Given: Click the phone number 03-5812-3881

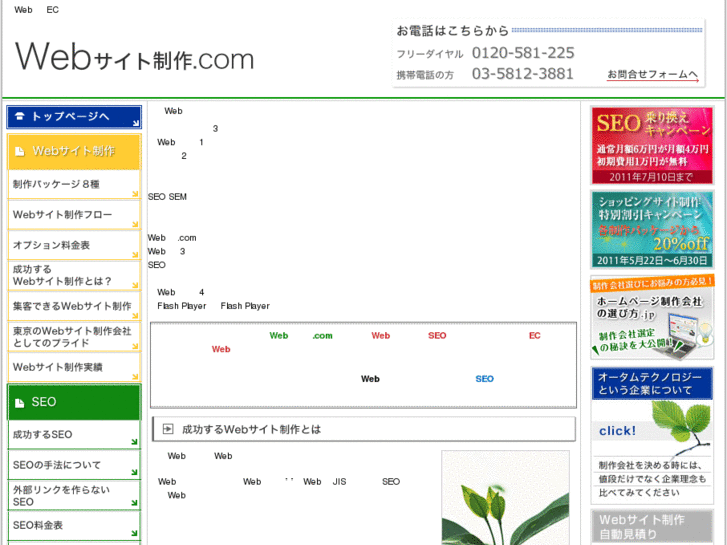Looking at the screenshot, I should pos(523,74).
